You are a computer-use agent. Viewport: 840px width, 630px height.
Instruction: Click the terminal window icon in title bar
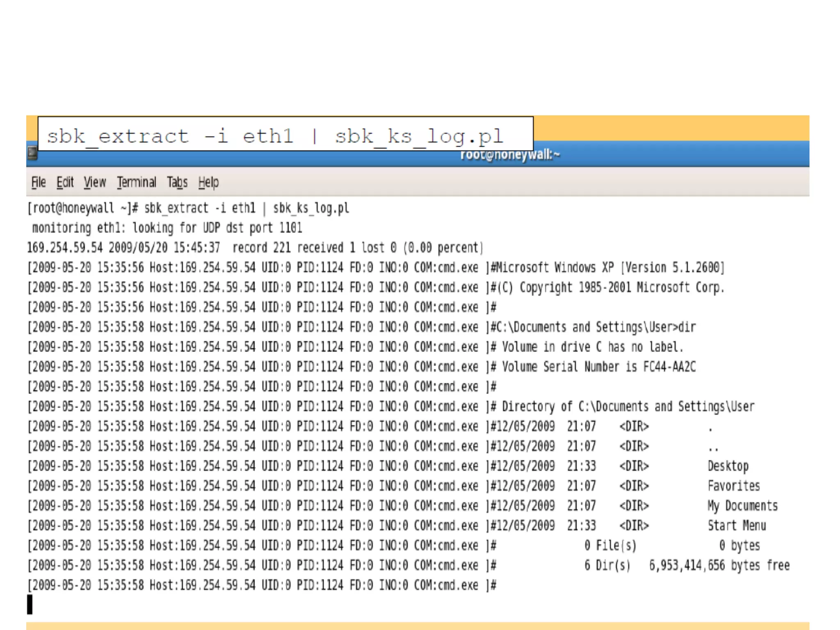click(32, 154)
